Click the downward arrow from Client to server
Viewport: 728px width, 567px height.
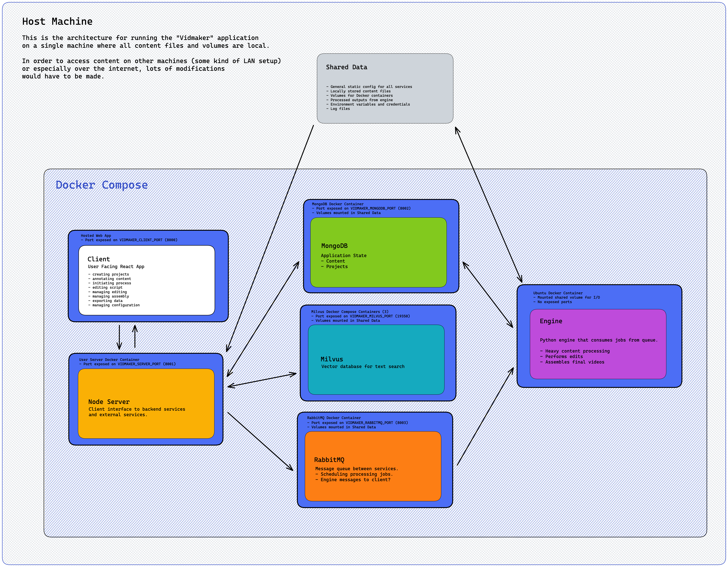pos(119,337)
